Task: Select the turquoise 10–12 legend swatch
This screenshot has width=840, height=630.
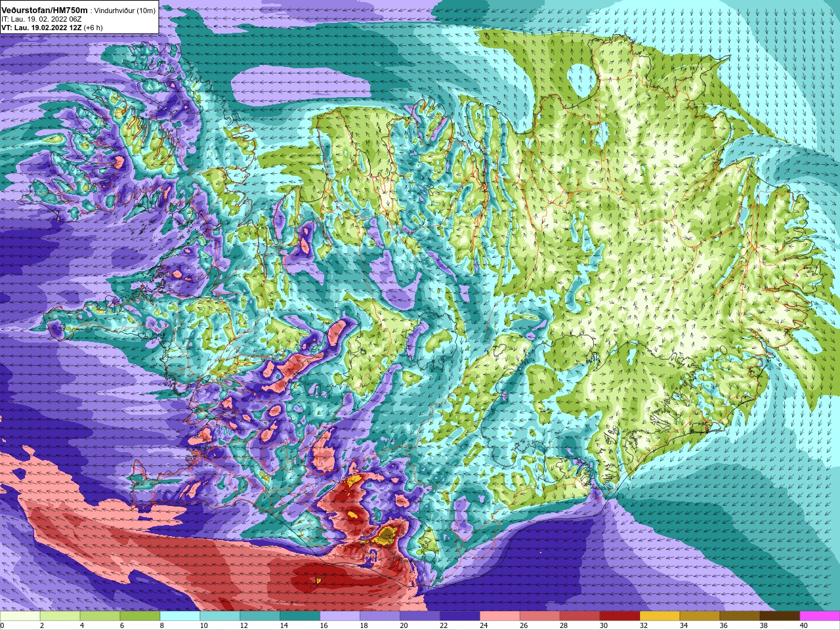Action: [220, 616]
